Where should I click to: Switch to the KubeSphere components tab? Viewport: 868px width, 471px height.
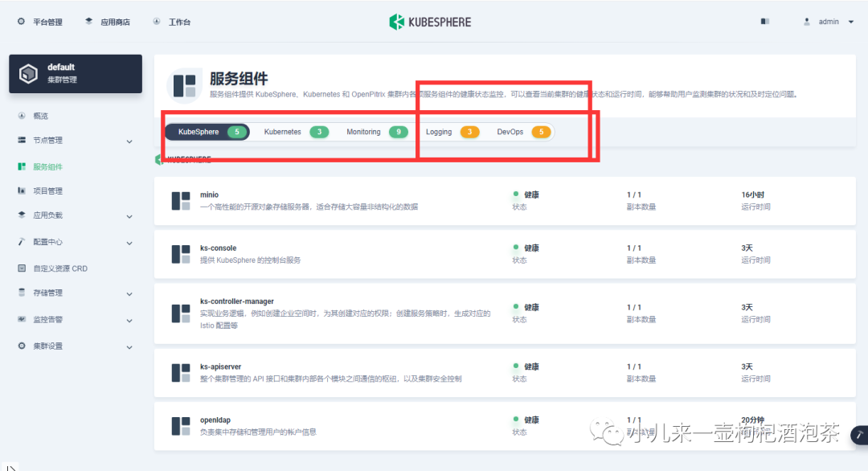[207, 132]
